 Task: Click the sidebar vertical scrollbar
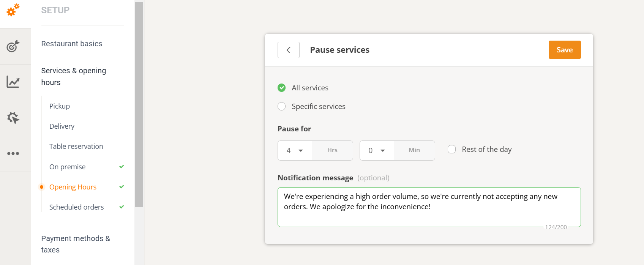click(x=139, y=105)
